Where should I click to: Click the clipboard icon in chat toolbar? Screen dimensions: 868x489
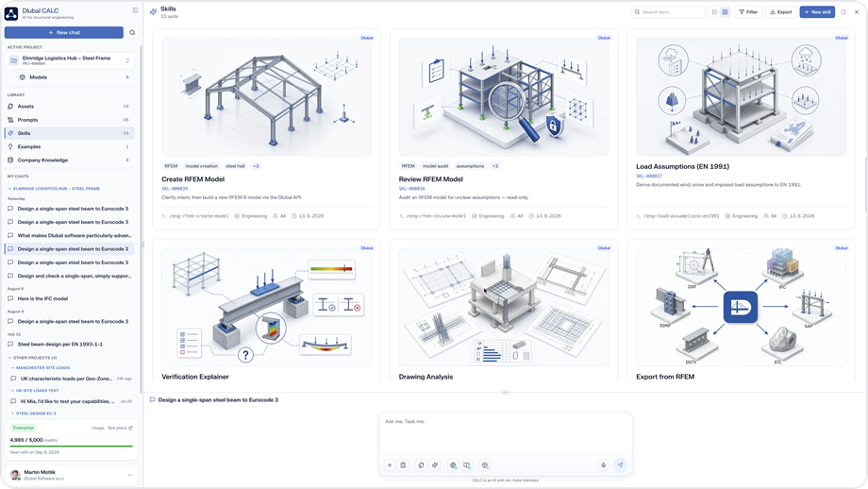pyautogui.click(x=403, y=465)
